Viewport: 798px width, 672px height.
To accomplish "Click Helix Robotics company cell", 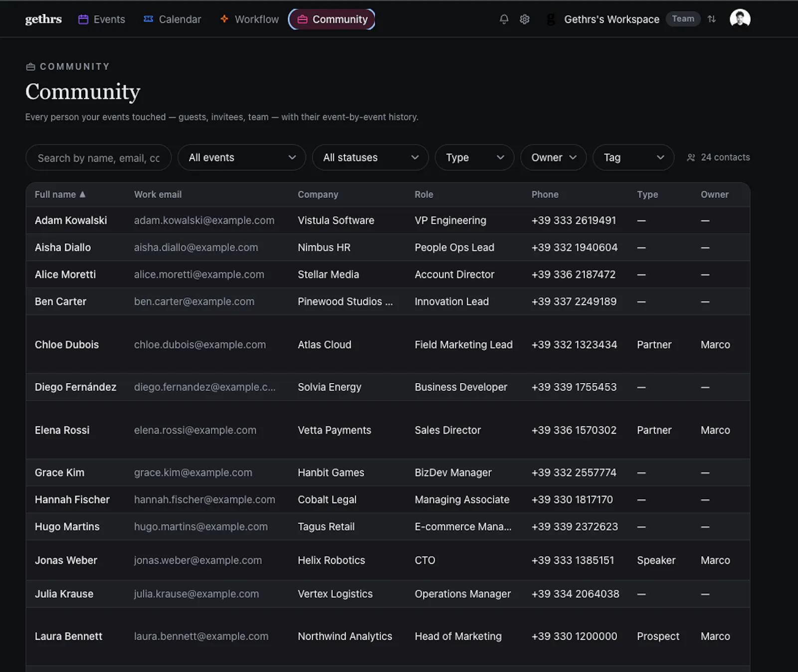I will [331, 560].
